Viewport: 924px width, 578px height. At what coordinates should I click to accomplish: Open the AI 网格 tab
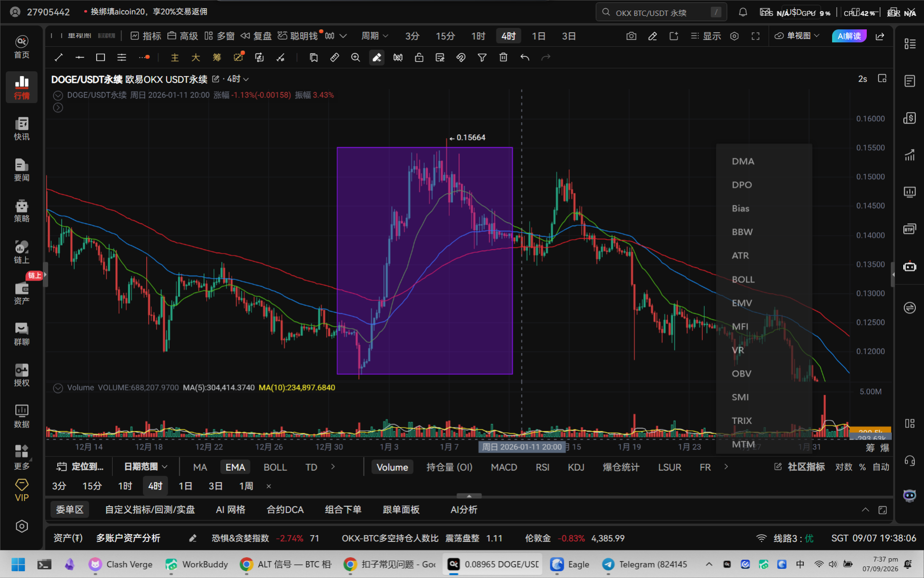click(x=230, y=510)
